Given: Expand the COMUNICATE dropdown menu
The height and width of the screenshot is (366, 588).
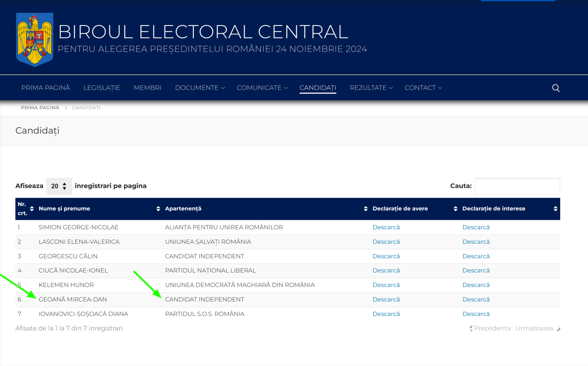Looking at the screenshot, I should (262, 88).
